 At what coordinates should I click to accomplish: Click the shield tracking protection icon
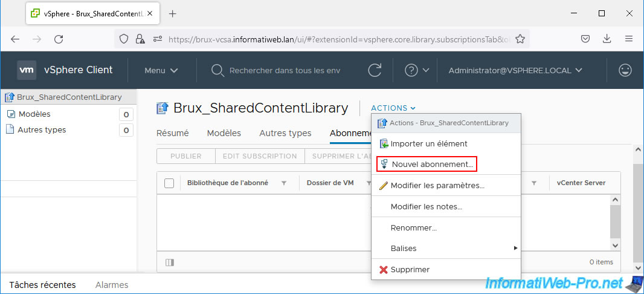click(124, 39)
